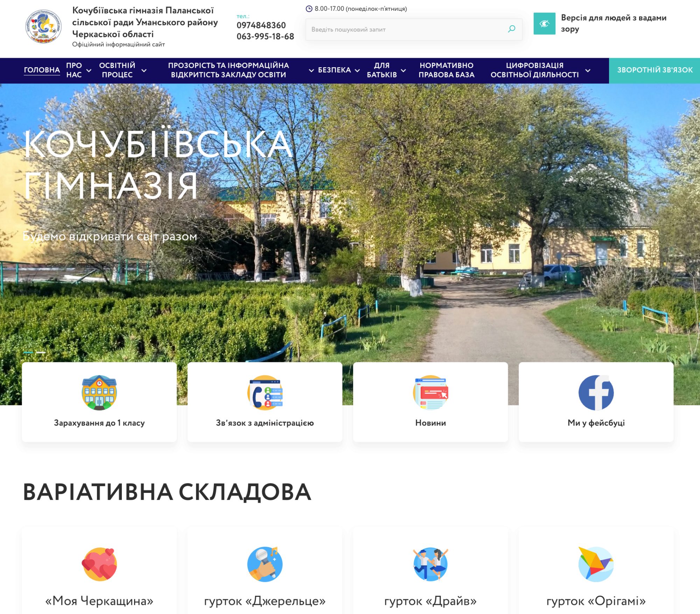Screen dimensions: 700x614
Task: Select first hero slide indicator
Action: pyautogui.click(x=28, y=353)
